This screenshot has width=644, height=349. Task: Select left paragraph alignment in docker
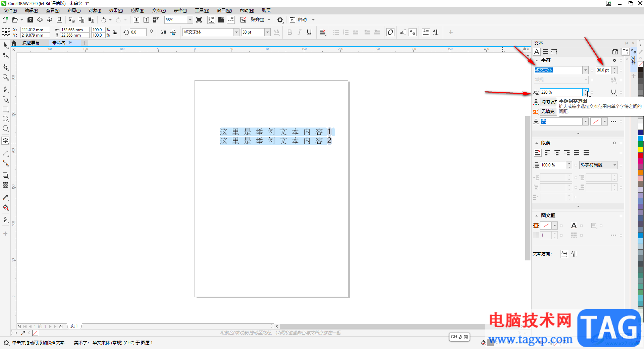[x=547, y=153]
